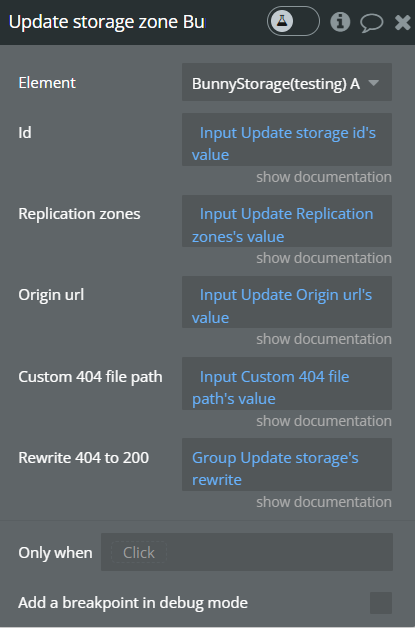Close the Update storage zone panel
415x628 pixels.
point(402,22)
